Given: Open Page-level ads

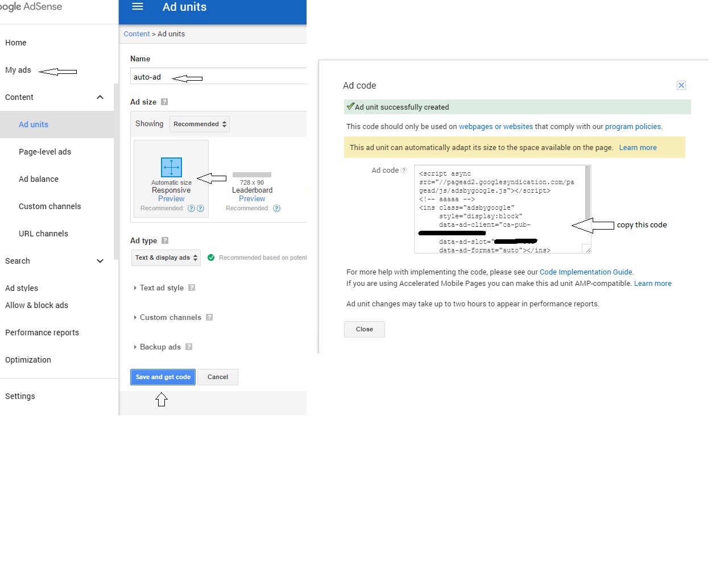Looking at the screenshot, I should click(45, 152).
